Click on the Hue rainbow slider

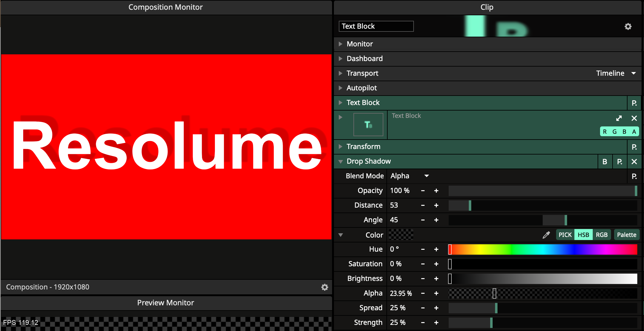pyautogui.click(x=543, y=249)
